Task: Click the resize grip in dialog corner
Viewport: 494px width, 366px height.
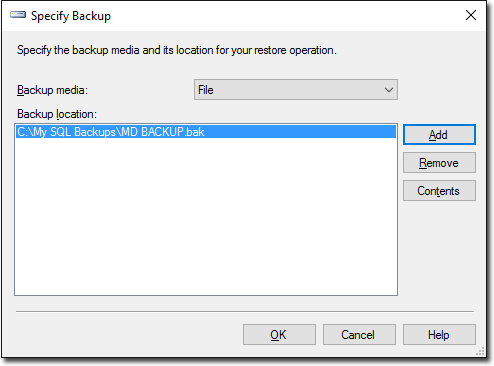Action: click(x=480, y=352)
